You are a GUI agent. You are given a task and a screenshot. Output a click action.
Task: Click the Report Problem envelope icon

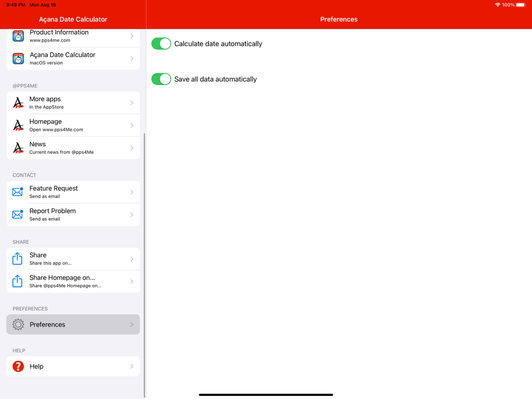click(18, 214)
